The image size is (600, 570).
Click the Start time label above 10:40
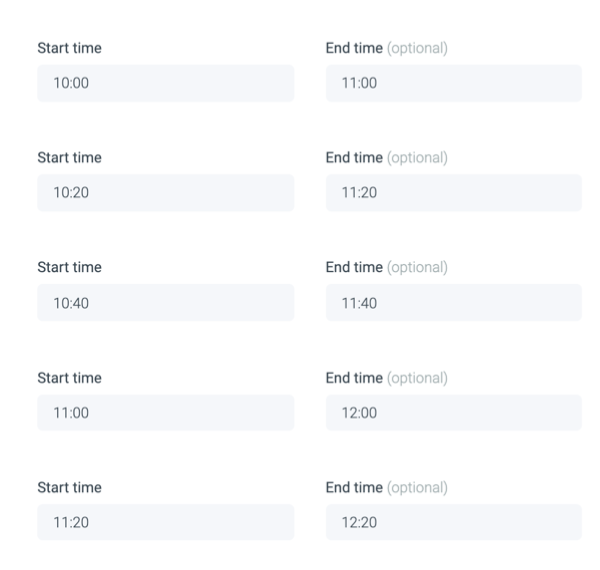tap(69, 268)
